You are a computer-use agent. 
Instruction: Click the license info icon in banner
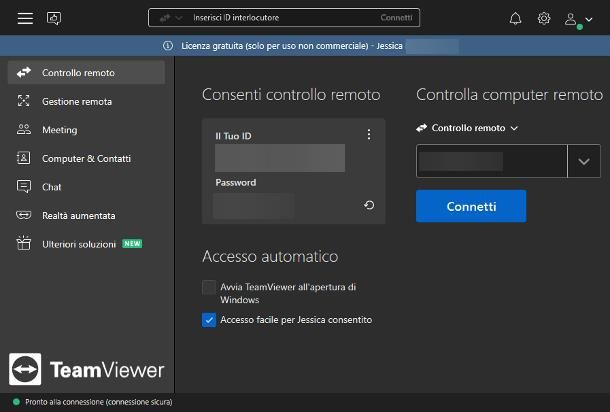point(168,46)
